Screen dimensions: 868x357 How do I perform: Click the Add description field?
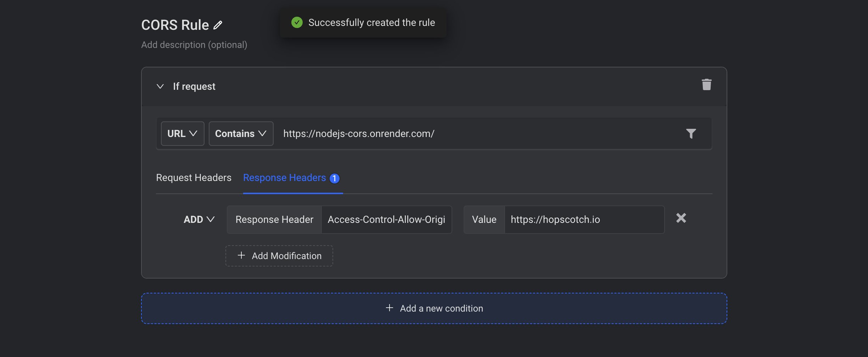point(194,45)
